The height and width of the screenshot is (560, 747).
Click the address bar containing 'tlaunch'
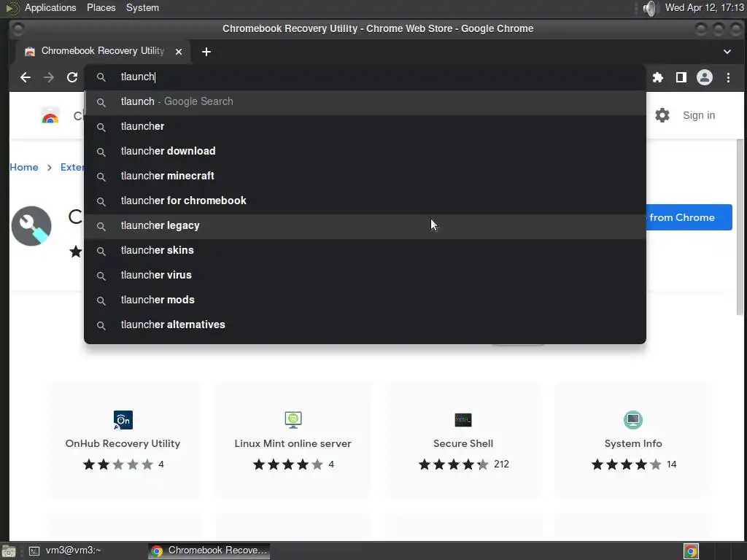tap(365, 77)
